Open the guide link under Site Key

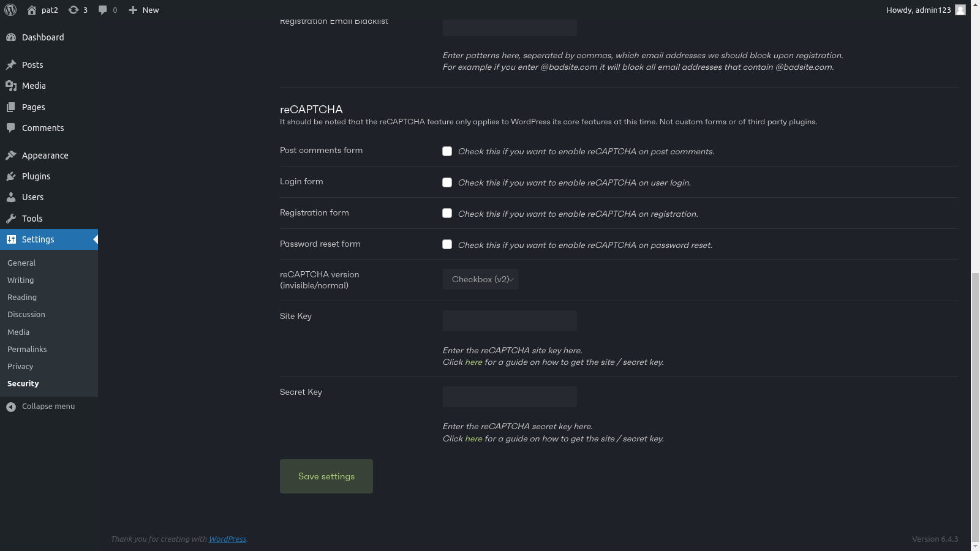473,362
